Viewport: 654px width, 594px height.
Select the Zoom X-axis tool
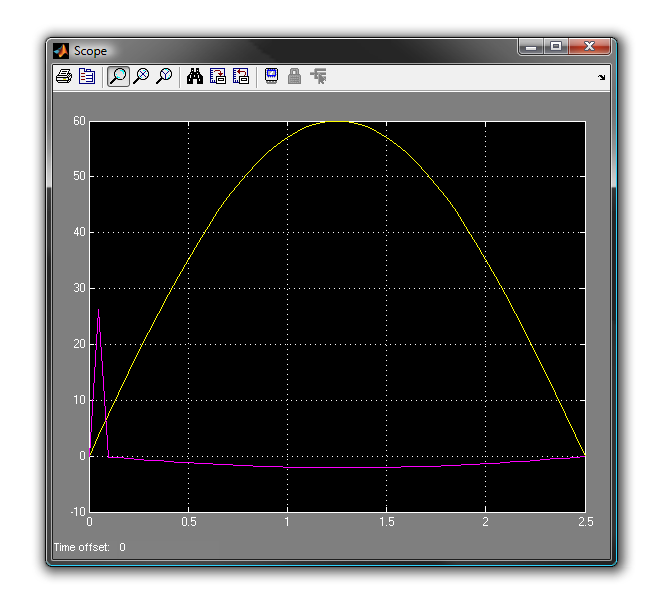(141, 76)
